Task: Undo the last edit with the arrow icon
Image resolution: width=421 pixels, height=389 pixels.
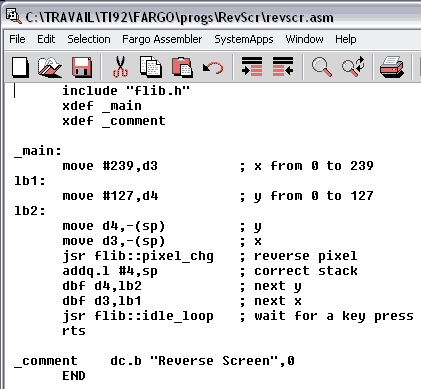Action: 213,68
